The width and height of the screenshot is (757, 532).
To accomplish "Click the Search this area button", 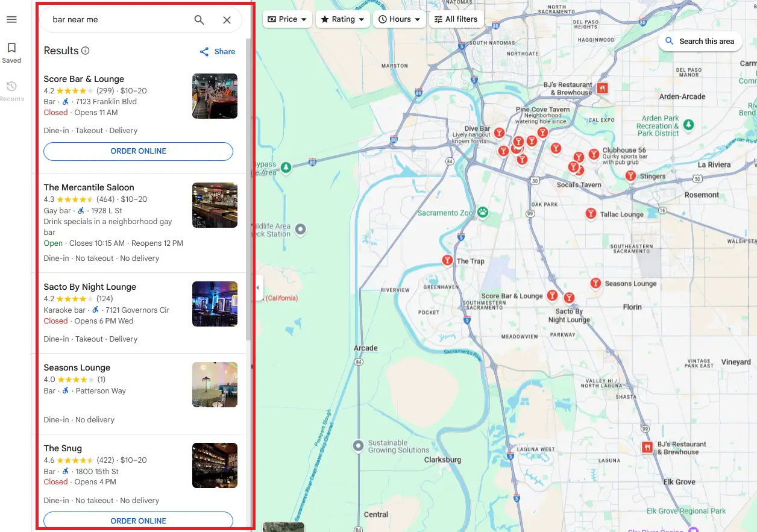I will pyautogui.click(x=700, y=42).
